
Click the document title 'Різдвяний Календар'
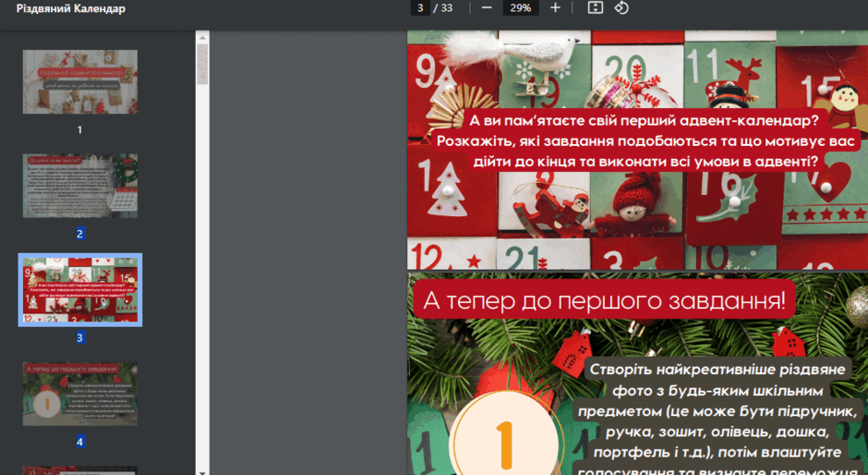[71, 9]
